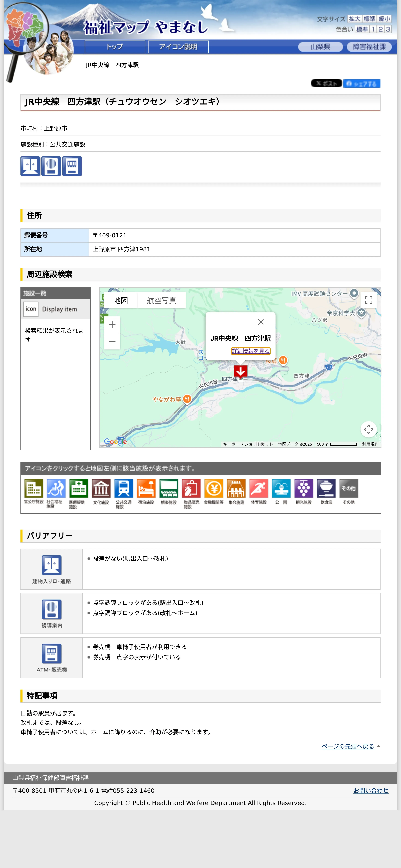Close the map info popup
401x868 pixels.
pos(261,322)
